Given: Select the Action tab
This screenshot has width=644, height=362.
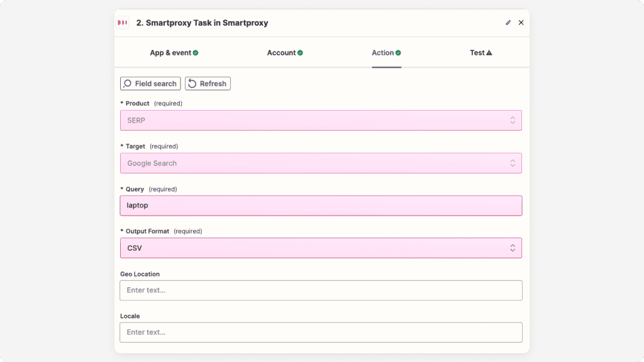Looking at the screenshot, I should [382, 53].
